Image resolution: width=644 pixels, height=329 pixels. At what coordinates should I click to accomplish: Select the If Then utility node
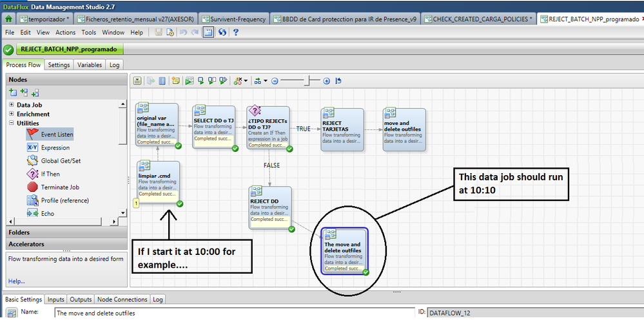click(x=50, y=174)
